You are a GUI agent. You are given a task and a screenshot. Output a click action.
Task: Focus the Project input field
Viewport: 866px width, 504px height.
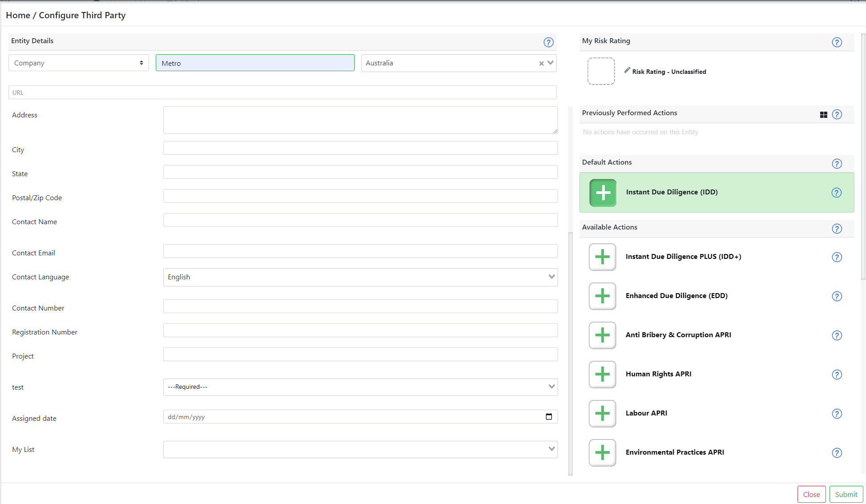pos(360,355)
